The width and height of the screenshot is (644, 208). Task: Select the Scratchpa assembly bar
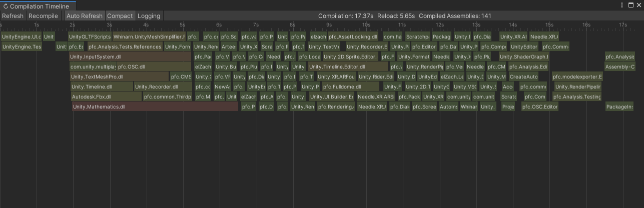417,36
